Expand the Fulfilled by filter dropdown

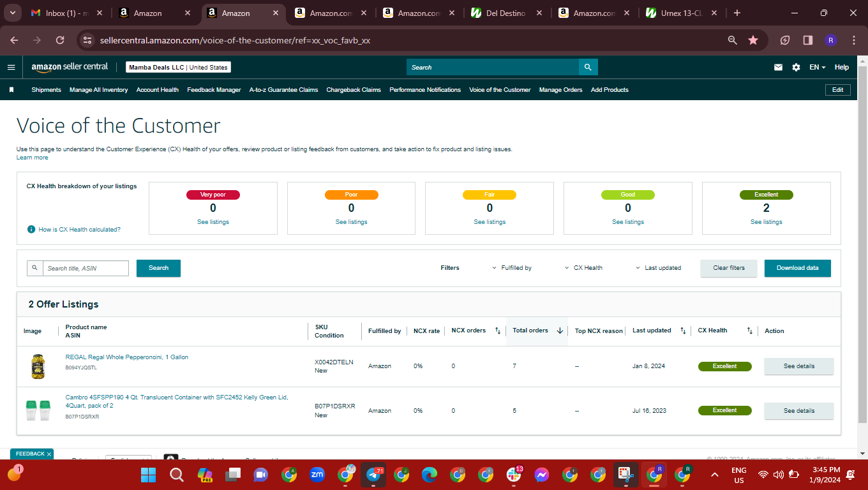(x=512, y=268)
